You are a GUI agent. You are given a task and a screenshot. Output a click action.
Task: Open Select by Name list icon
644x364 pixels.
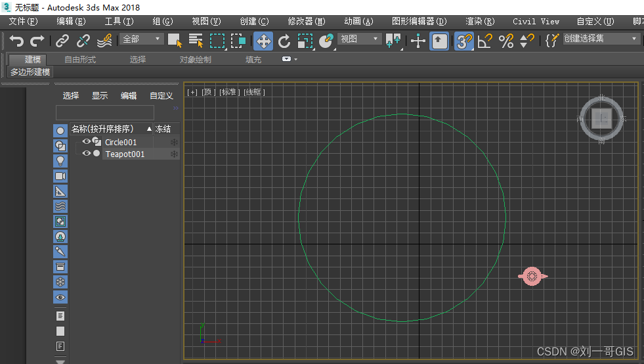click(x=196, y=41)
